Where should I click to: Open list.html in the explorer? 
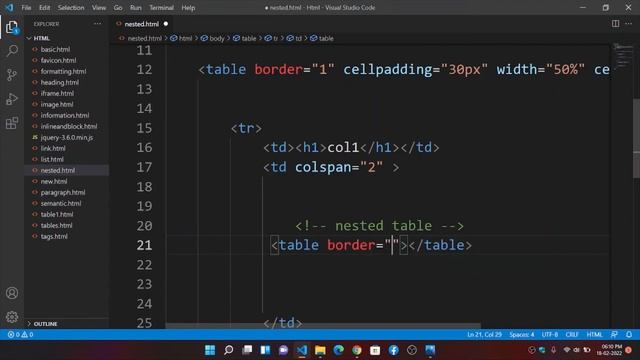coord(67,159)
